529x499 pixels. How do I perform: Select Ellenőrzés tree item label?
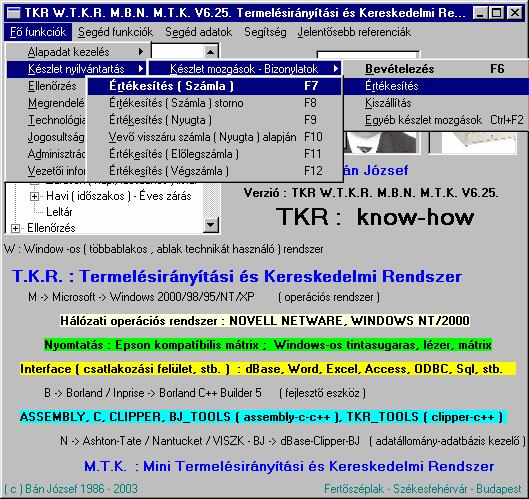coord(51,228)
